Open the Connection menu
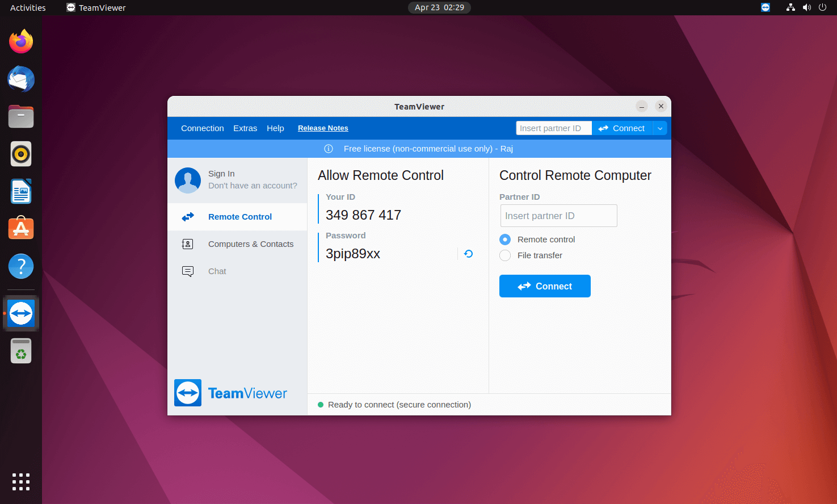The height and width of the screenshot is (504, 837). point(203,128)
